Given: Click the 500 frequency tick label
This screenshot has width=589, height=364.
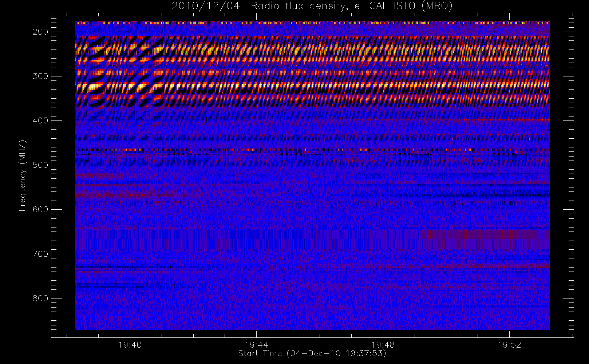Looking at the screenshot, I should 40,165.
